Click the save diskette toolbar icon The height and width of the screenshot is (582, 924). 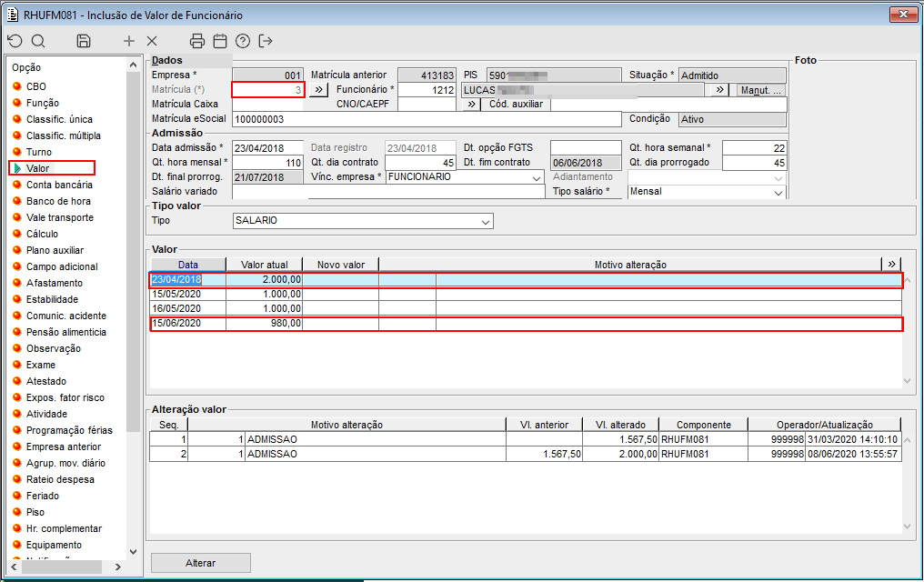pos(84,41)
